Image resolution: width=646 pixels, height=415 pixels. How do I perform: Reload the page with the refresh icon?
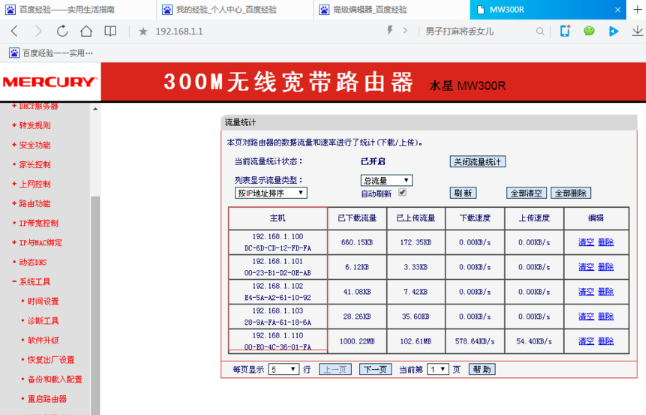click(62, 31)
